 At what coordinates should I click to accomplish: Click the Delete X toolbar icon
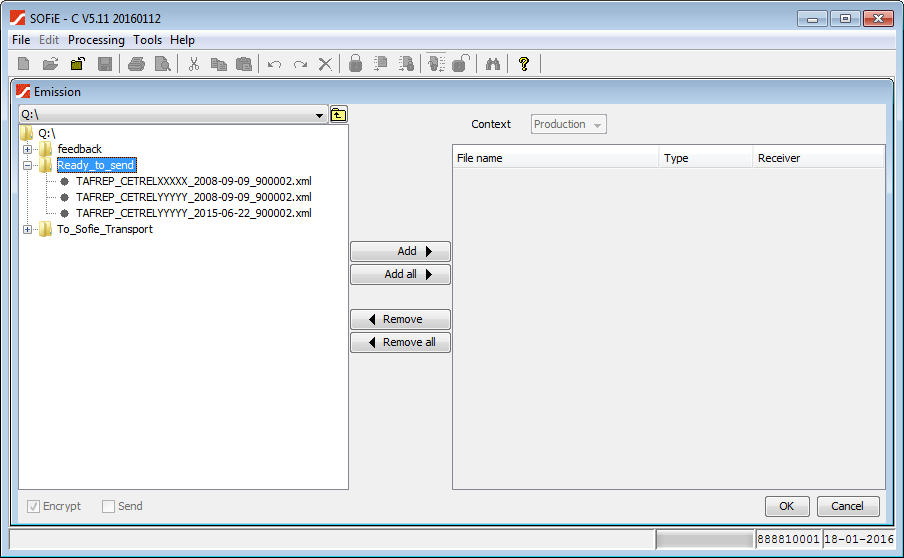point(325,64)
